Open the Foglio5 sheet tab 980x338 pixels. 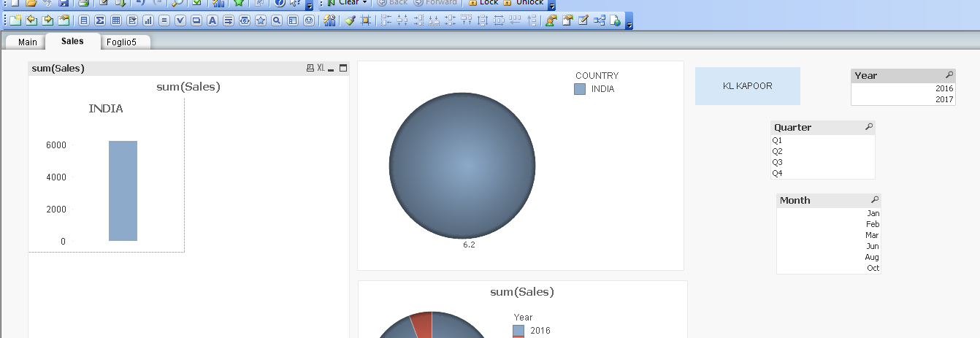click(x=121, y=42)
